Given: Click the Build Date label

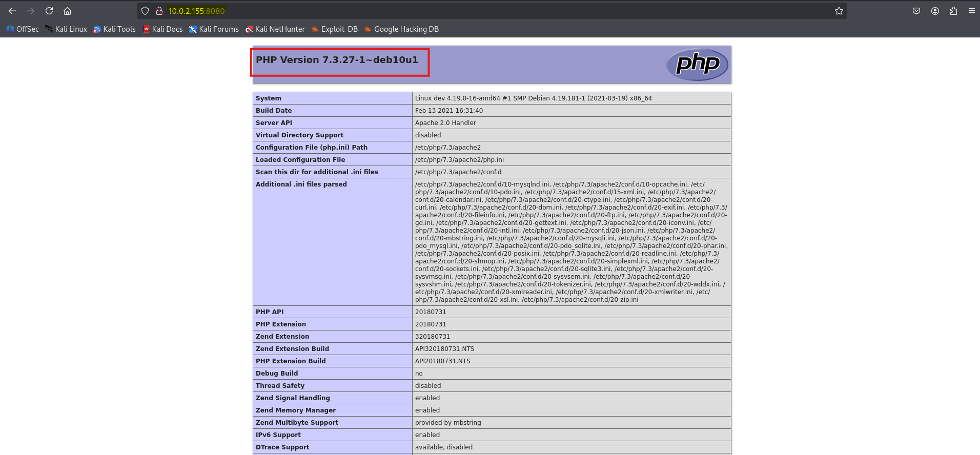Looking at the screenshot, I should pos(274,111).
